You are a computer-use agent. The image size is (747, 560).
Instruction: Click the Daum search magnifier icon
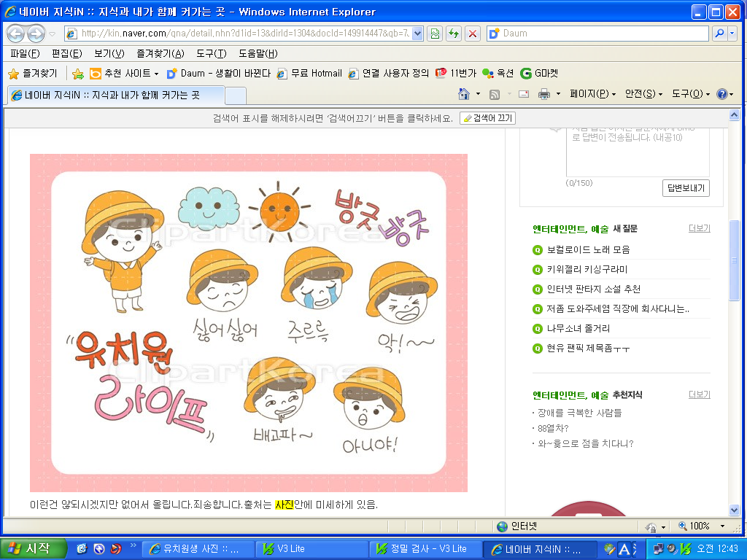click(719, 34)
